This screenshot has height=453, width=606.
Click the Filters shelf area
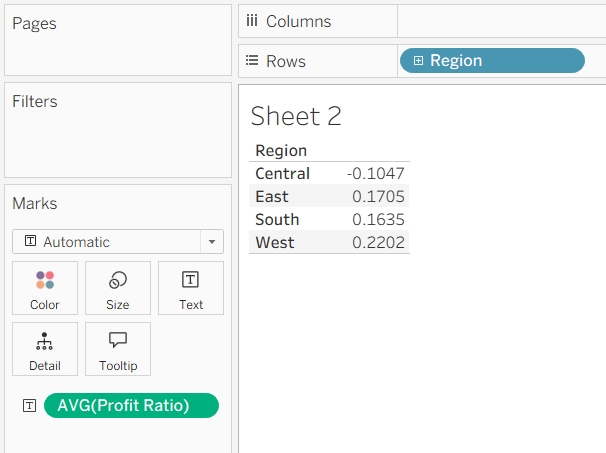[118, 140]
